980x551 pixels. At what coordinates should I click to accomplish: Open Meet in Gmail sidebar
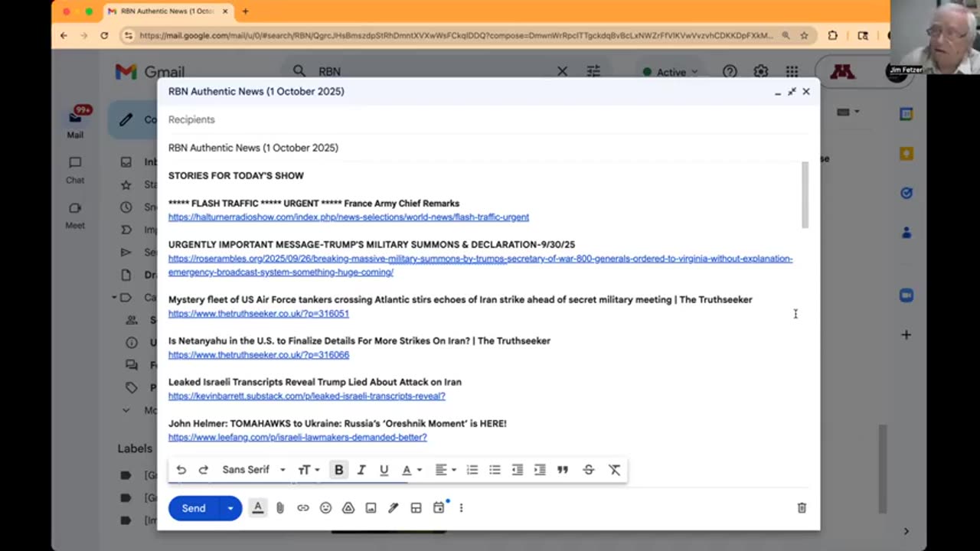[x=75, y=215]
